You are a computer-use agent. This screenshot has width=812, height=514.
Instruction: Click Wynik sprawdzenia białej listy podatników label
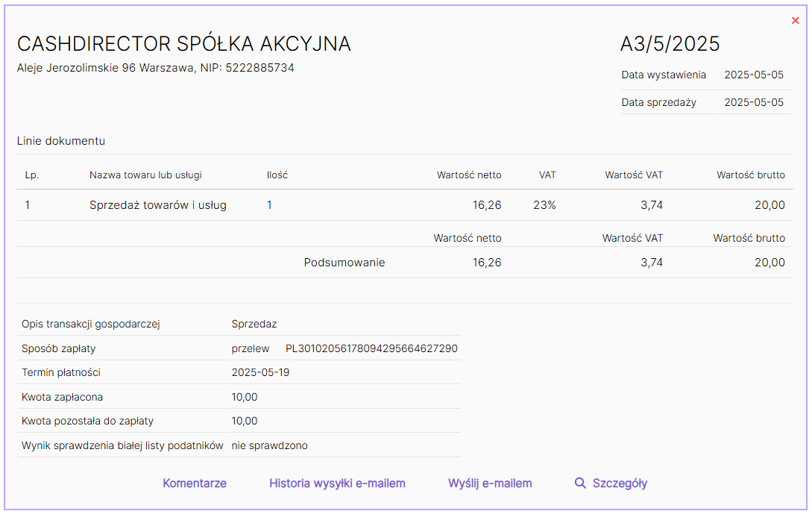[122, 445]
